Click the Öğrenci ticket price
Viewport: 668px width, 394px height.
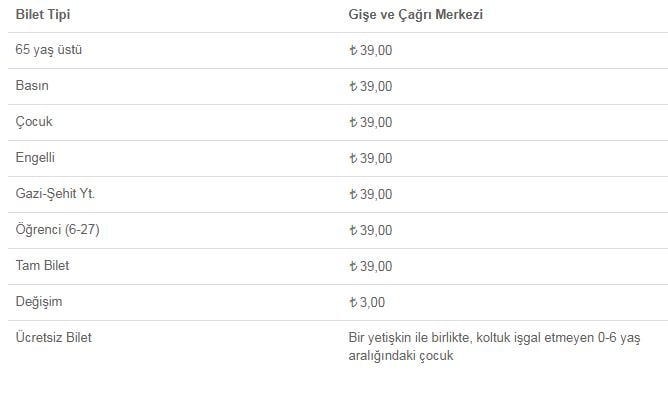371,230
